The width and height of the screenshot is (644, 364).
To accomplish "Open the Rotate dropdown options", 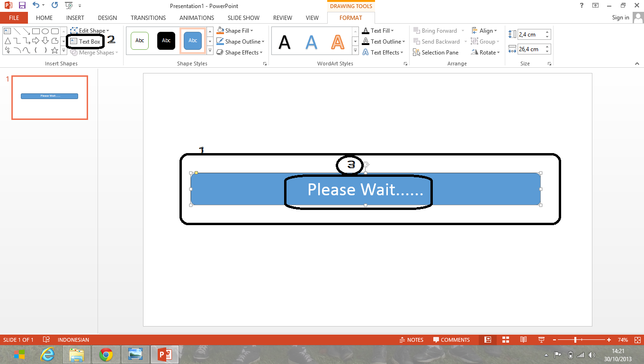I will pyautogui.click(x=486, y=52).
